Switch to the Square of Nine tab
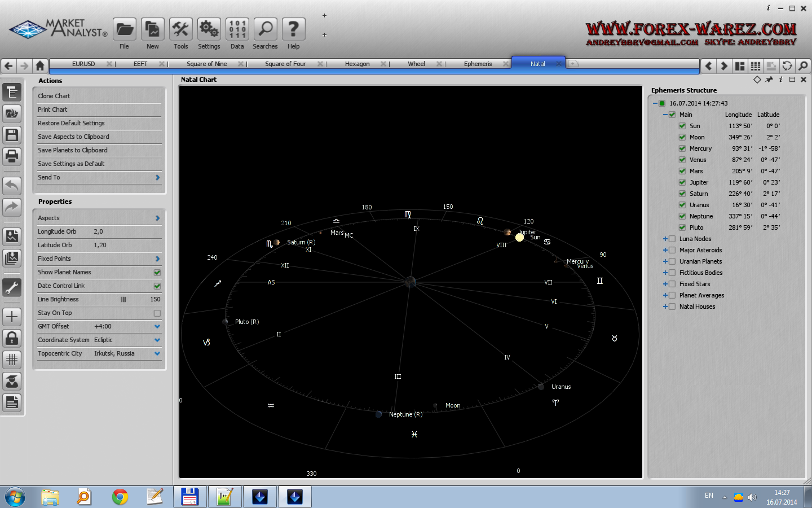This screenshot has width=812, height=508. click(206, 64)
